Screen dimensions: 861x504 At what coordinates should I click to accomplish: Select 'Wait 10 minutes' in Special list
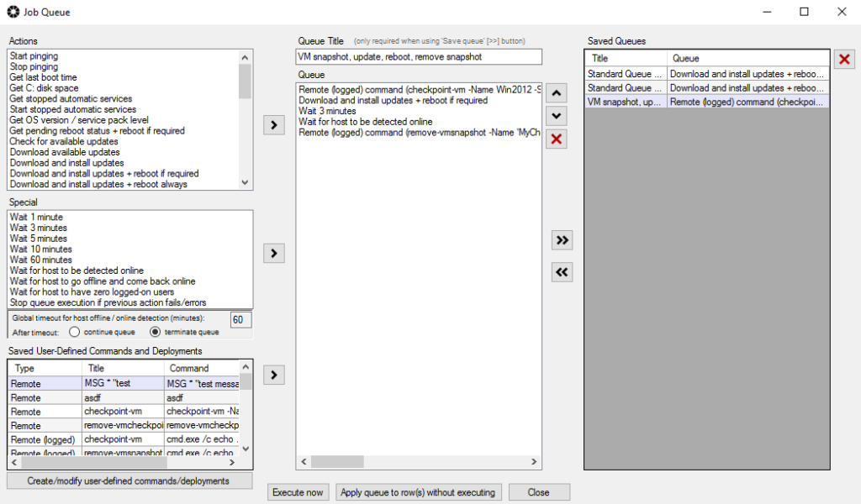point(41,249)
